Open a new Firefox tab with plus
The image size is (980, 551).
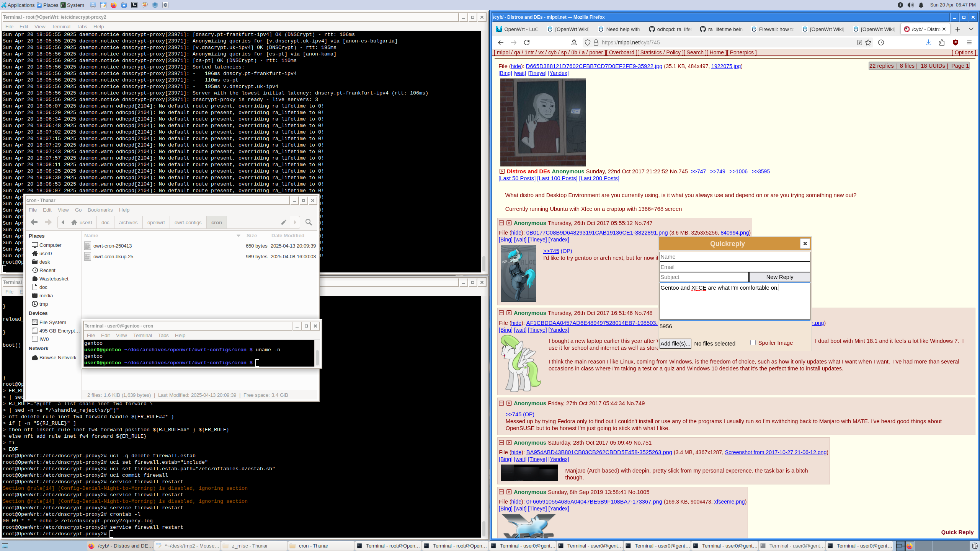coord(957,29)
